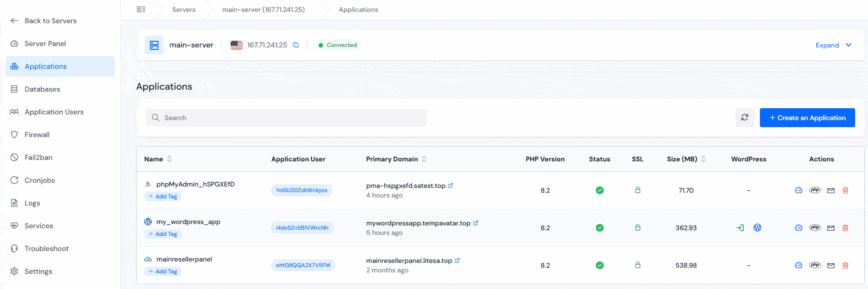Viewport: 868px width, 289px height.
Task: Delete phpMyAdmin_hSPGXEfD application
Action: [x=845, y=190]
